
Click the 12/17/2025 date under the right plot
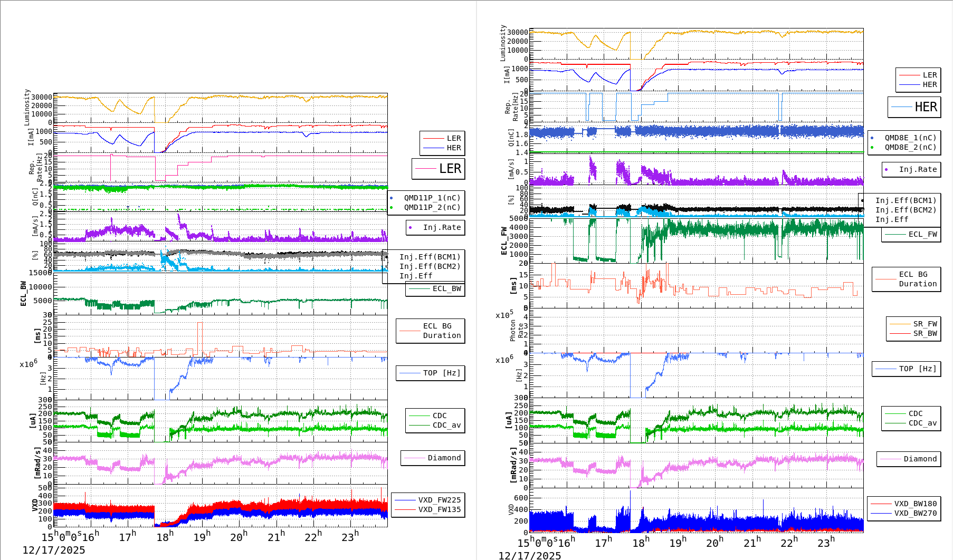coord(529,555)
